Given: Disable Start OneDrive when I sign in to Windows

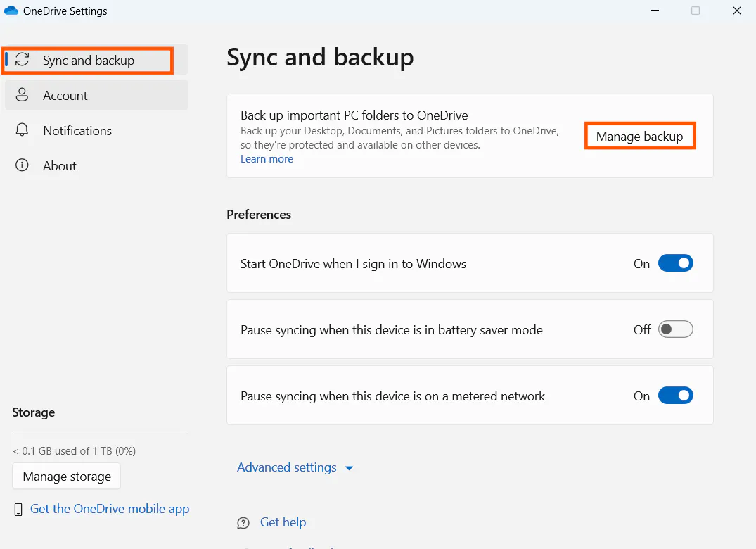Looking at the screenshot, I should click(675, 263).
